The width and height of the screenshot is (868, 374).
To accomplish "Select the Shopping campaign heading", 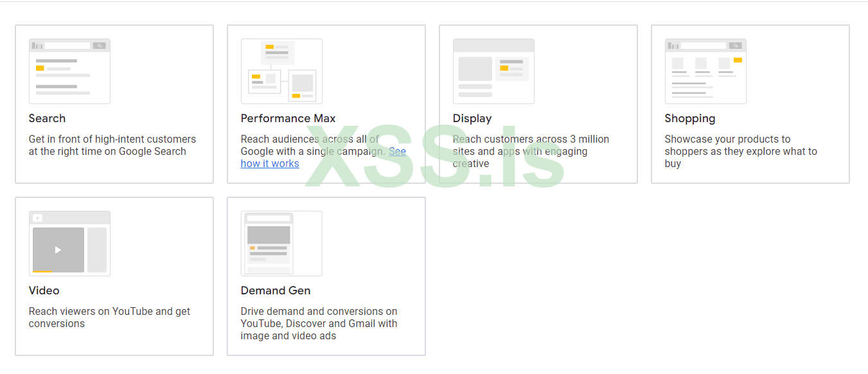I will 690,119.
